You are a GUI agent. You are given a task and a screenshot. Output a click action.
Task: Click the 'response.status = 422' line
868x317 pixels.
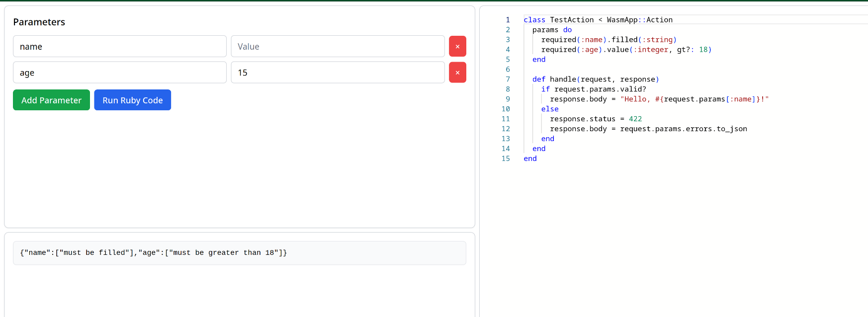596,119
